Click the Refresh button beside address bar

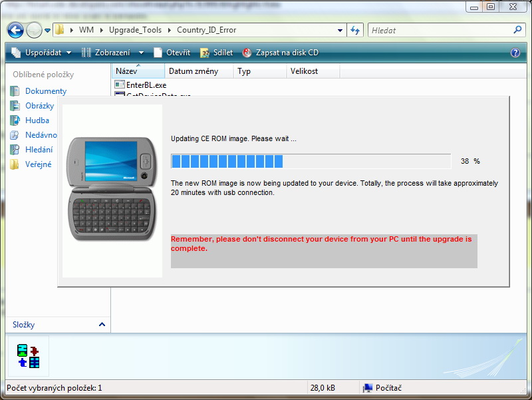(355, 30)
